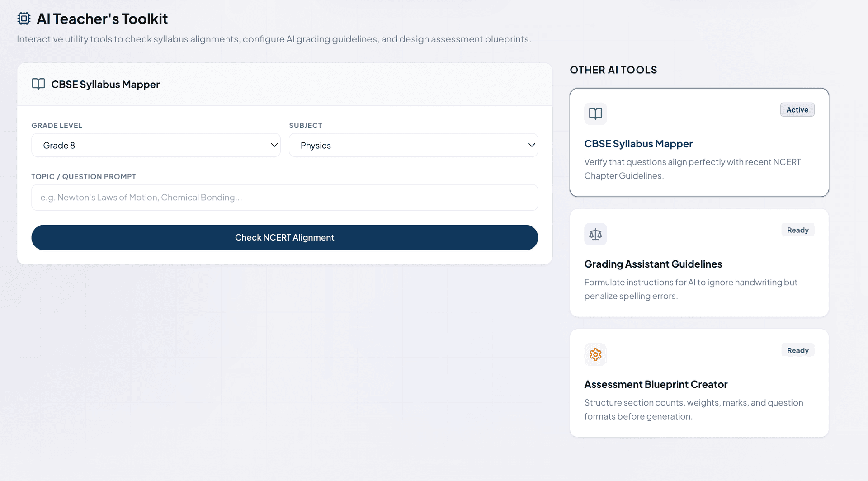Focus the Topic / Question Prompt input field
The image size is (868, 481).
click(284, 197)
